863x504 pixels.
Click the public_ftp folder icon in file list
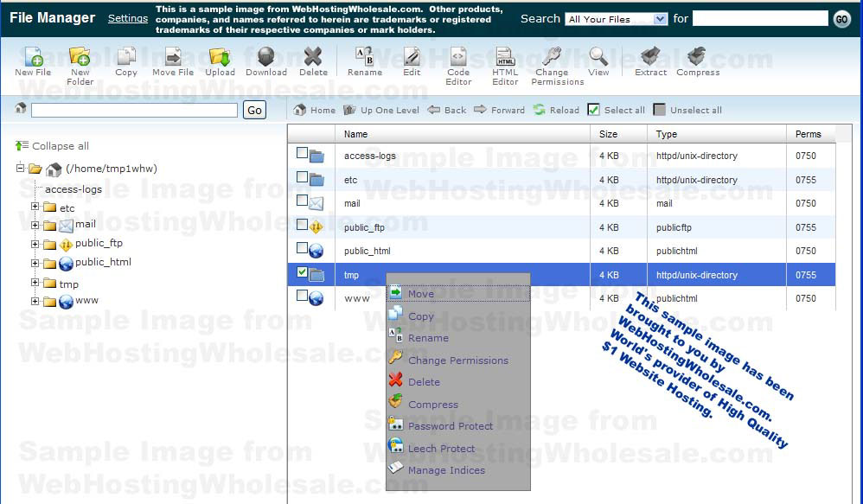point(316,226)
